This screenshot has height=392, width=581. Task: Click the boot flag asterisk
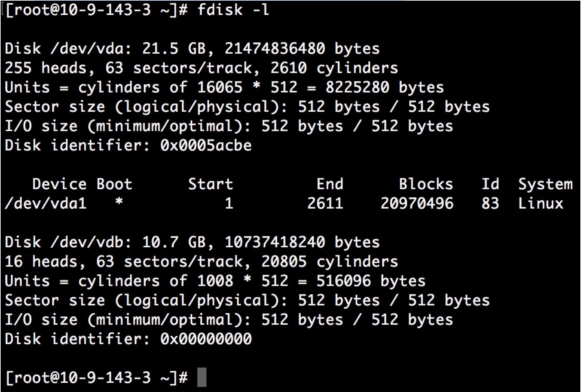point(119,202)
